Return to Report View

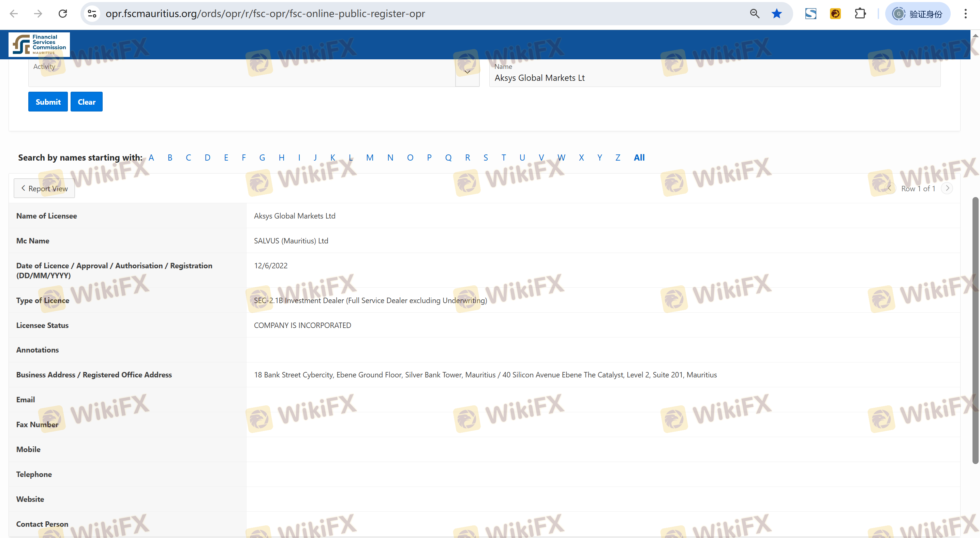coord(44,188)
